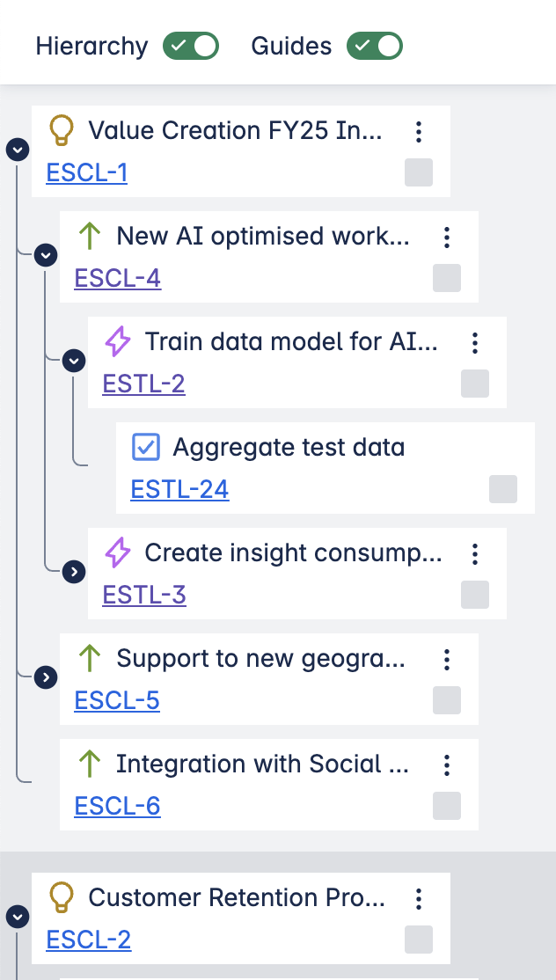Open three-dot menu for Train data model

click(475, 343)
